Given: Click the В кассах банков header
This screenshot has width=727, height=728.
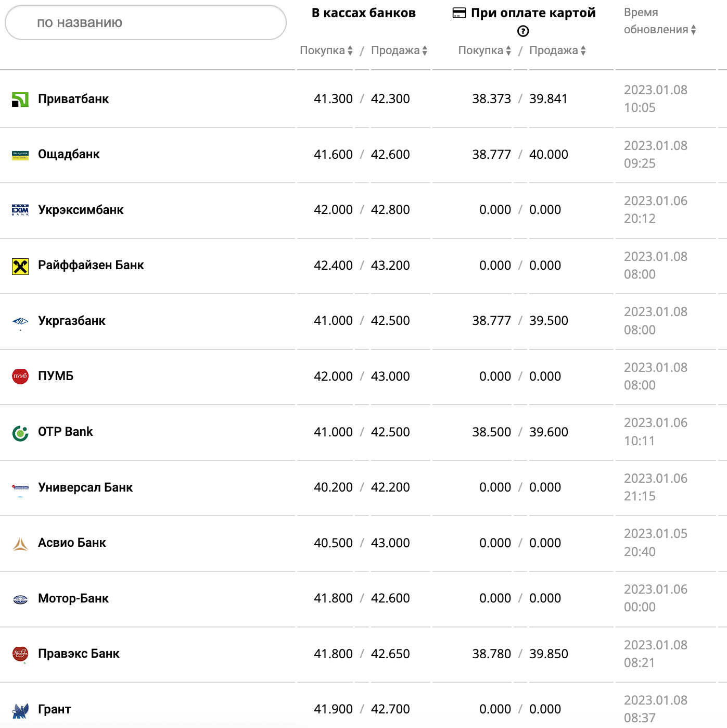Looking at the screenshot, I should tap(363, 13).
